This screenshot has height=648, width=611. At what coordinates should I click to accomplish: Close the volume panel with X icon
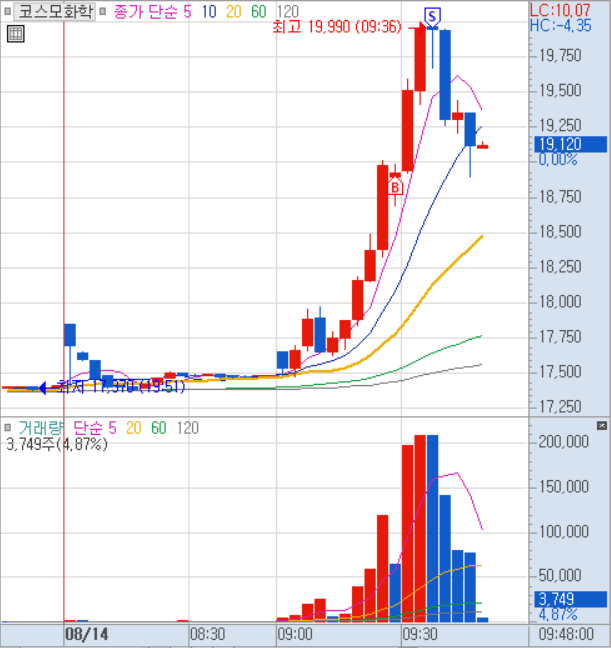(601, 427)
